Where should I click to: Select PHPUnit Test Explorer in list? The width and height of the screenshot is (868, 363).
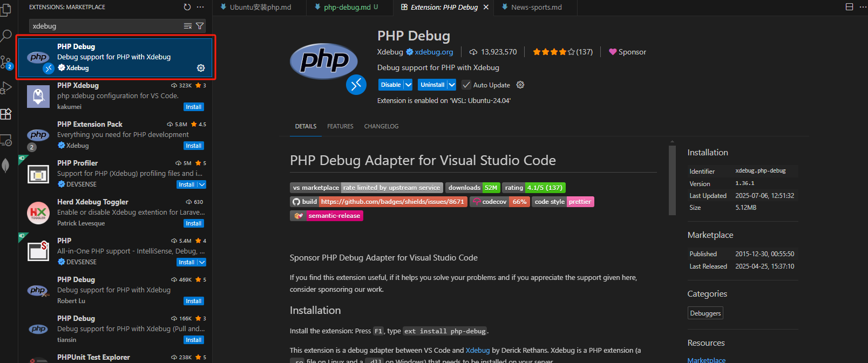click(x=115, y=358)
